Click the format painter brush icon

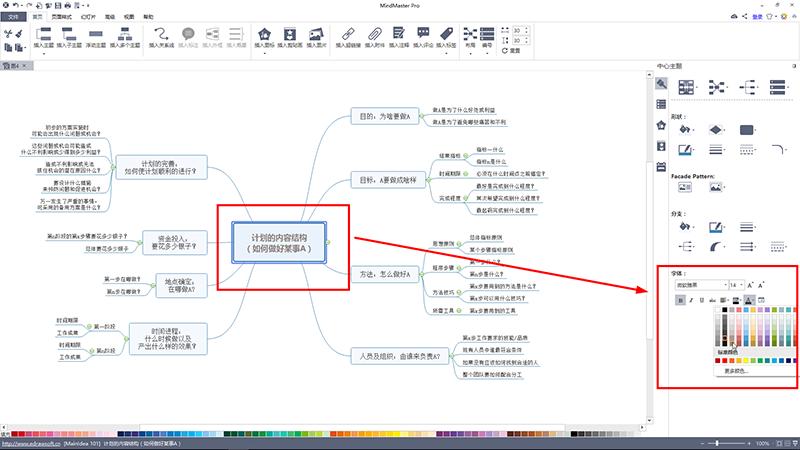(x=19, y=34)
